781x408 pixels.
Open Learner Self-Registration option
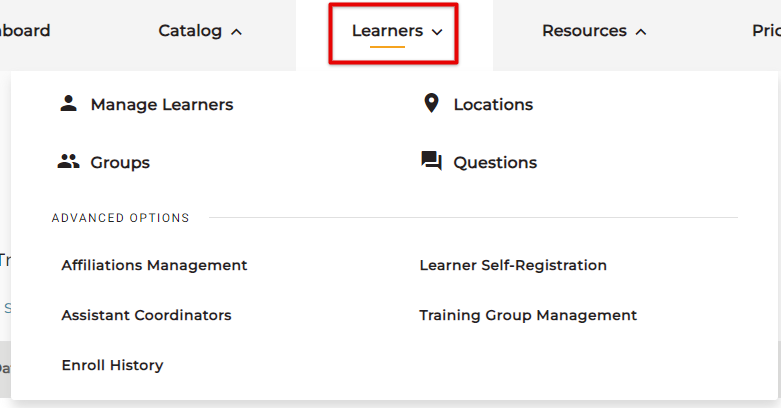pos(513,265)
